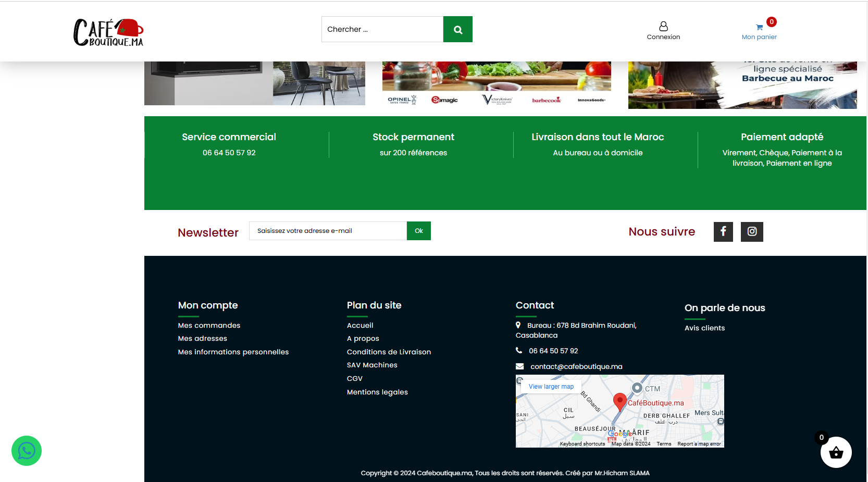Open Mes commandes in the footer
The height and width of the screenshot is (482, 868).
click(x=209, y=325)
